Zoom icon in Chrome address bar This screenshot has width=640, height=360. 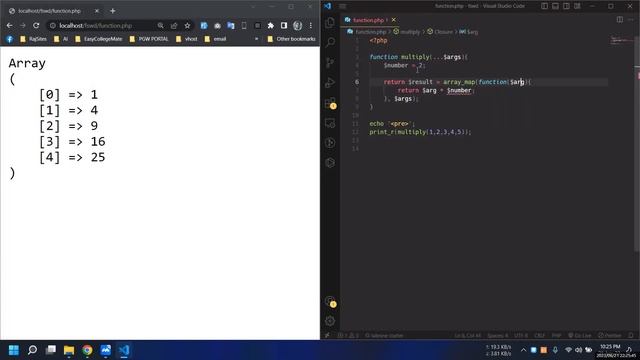pyautogui.click(x=161, y=25)
